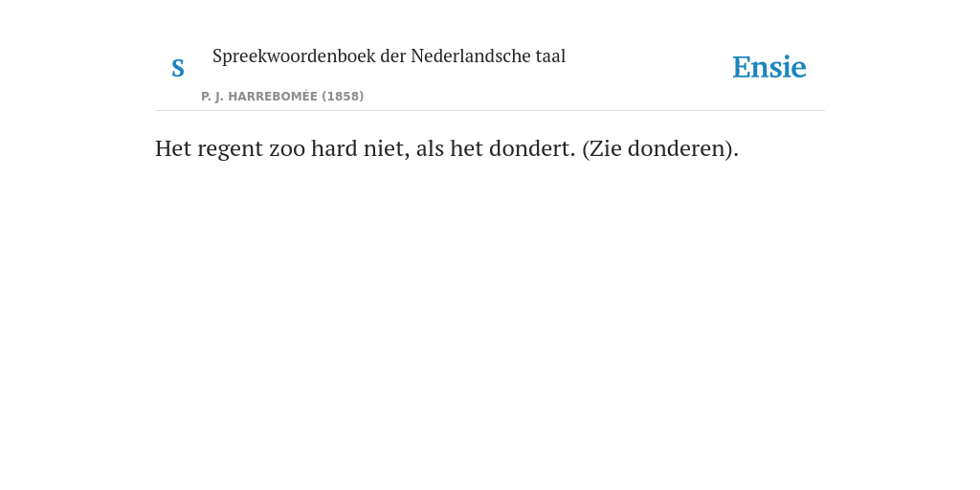Click the initials 'P. J.' in the byline
Image resolution: width=980 pixels, height=490 pixels.
click(212, 97)
